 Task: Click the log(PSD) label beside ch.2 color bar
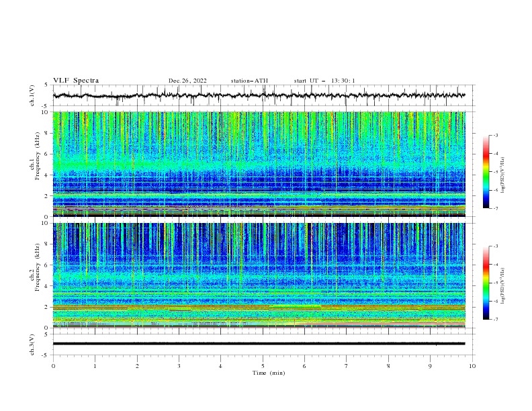503,286
